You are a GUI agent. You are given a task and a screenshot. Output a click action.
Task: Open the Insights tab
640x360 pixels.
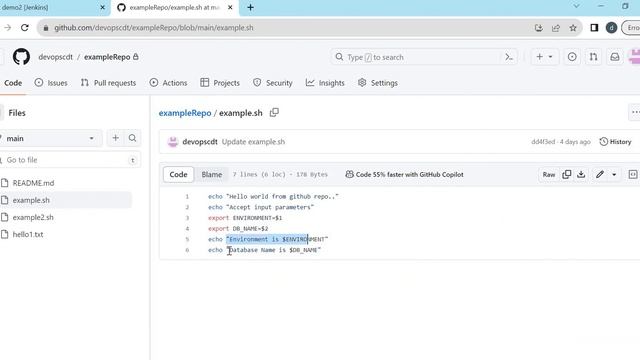(x=325, y=83)
